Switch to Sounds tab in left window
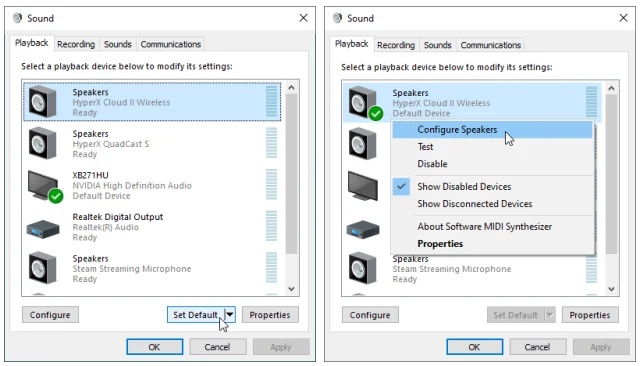The image size is (641, 366). coord(117,44)
